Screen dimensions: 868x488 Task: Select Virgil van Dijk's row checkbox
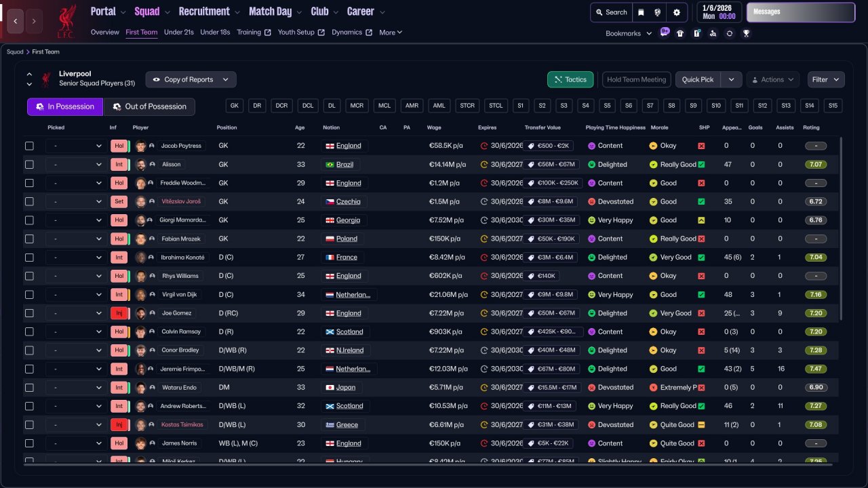pos(29,295)
